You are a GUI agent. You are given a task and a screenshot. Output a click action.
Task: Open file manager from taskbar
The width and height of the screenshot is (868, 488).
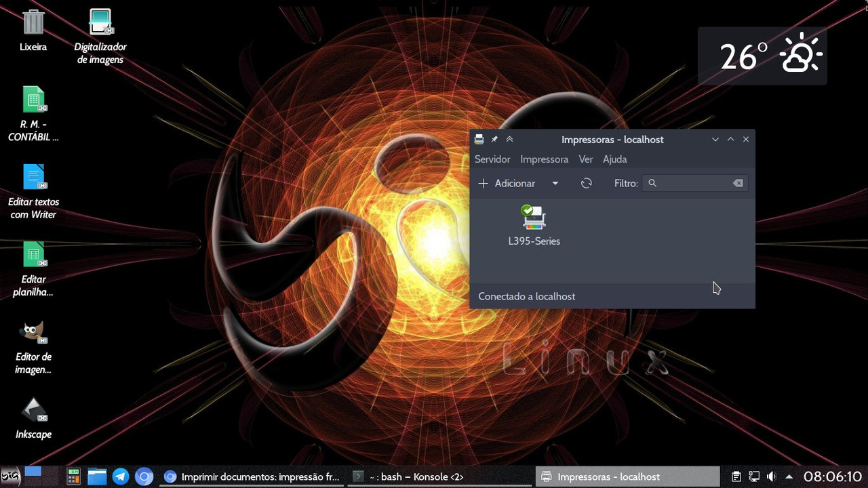[x=97, y=476]
